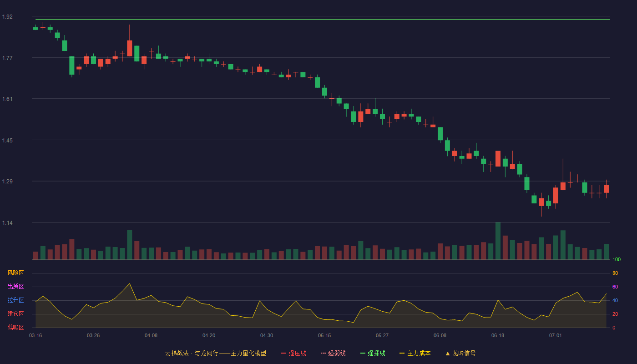The image size is (637, 364).
Task: Select the 建仓区 zone label
Action: [x=15, y=314]
